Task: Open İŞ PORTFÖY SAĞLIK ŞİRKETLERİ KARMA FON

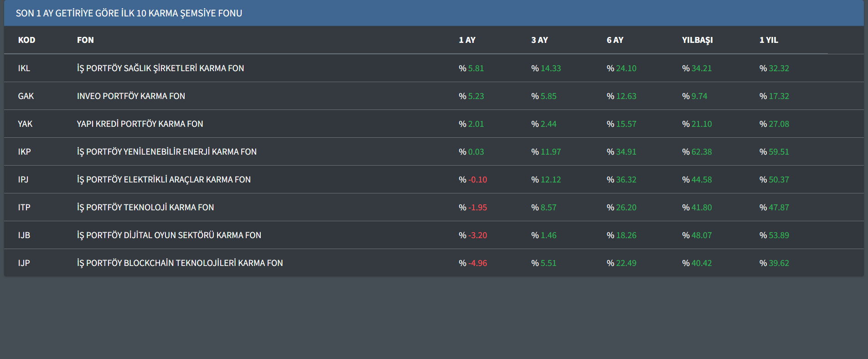Action: 160,68
